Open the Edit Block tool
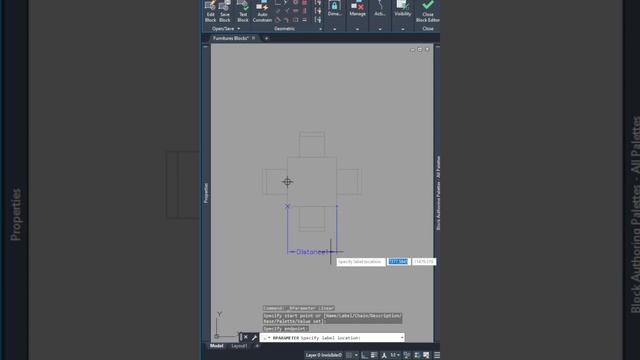640x360 pixels. (210, 11)
